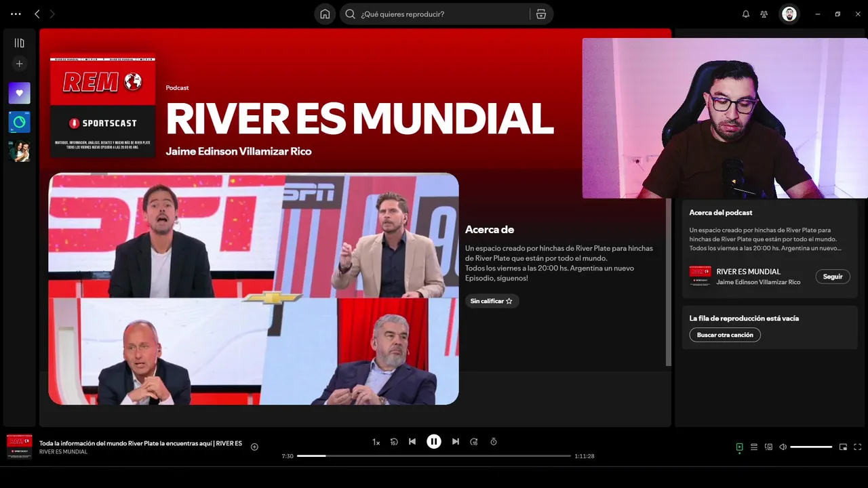Go back with the left arrow
Viewport: 868px width, 488px height.
click(x=37, y=14)
